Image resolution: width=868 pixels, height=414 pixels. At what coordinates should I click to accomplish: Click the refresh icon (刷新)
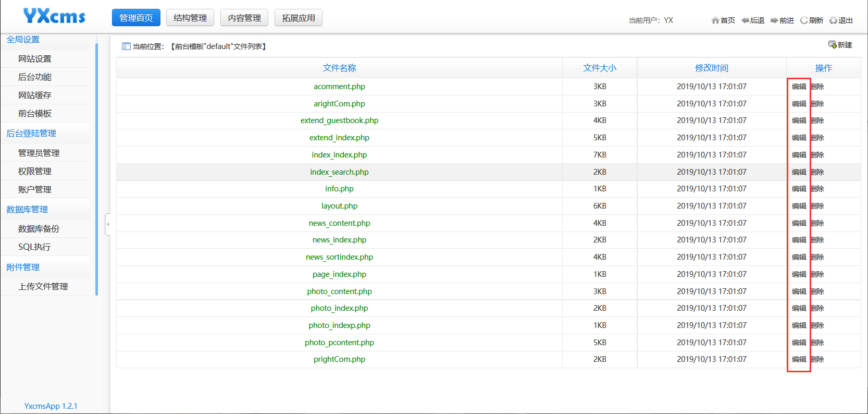[804, 20]
